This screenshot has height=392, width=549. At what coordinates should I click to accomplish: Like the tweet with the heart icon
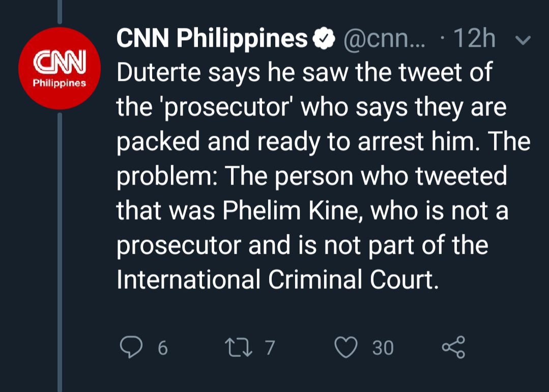coord(346,347)
